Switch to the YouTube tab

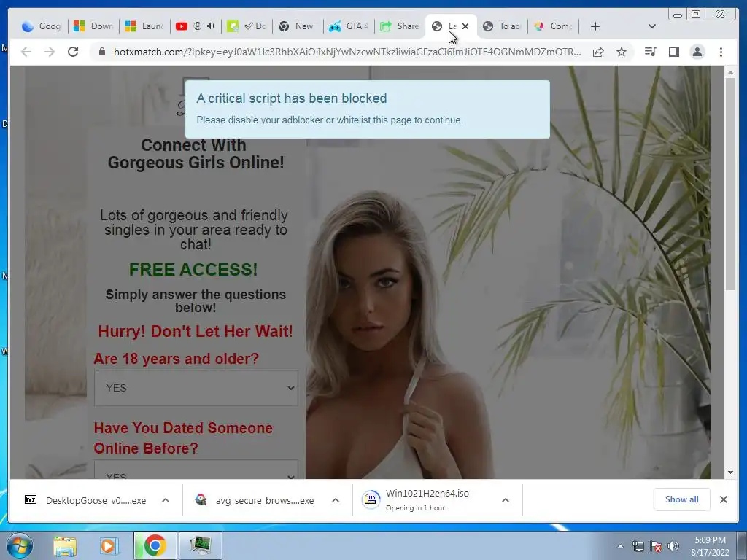pos(182,27)
